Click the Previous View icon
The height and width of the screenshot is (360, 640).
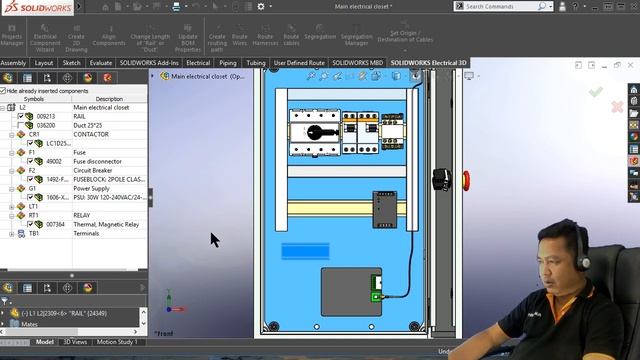point(337,76)
